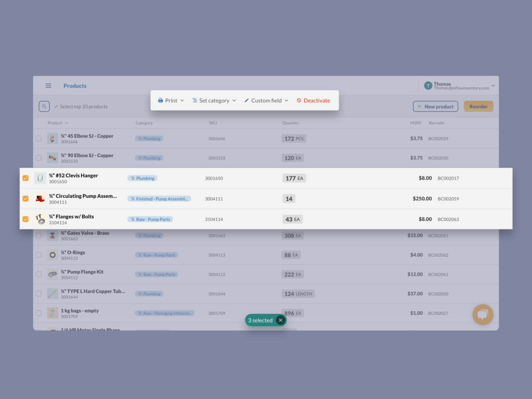The height and width of the screenshot is (399, 532).
Task: Expand the Print dropdown chevron
Action: coord(182,100)
